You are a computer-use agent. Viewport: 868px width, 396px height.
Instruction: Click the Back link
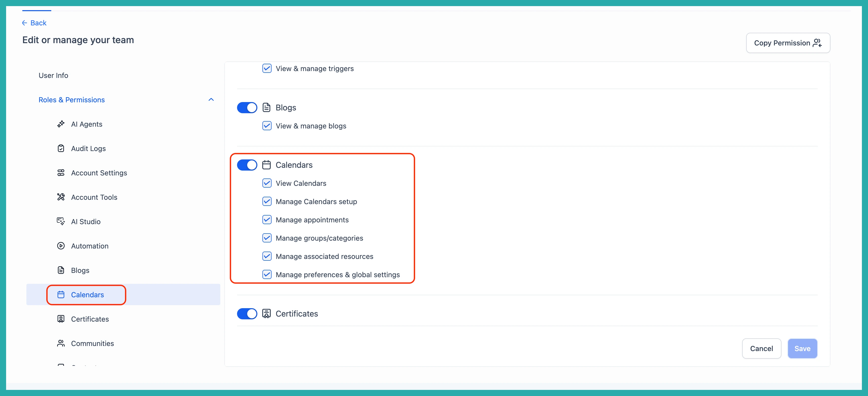tap(34, 23)
